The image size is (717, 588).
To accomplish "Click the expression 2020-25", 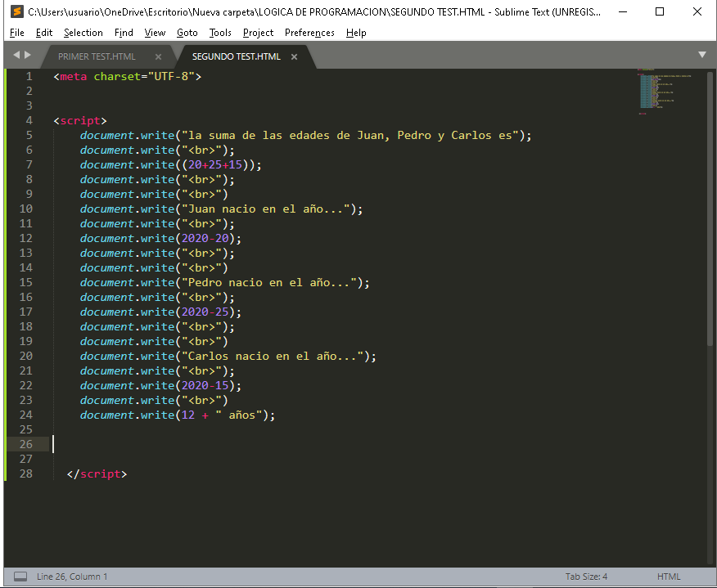I will pos(205,312).
